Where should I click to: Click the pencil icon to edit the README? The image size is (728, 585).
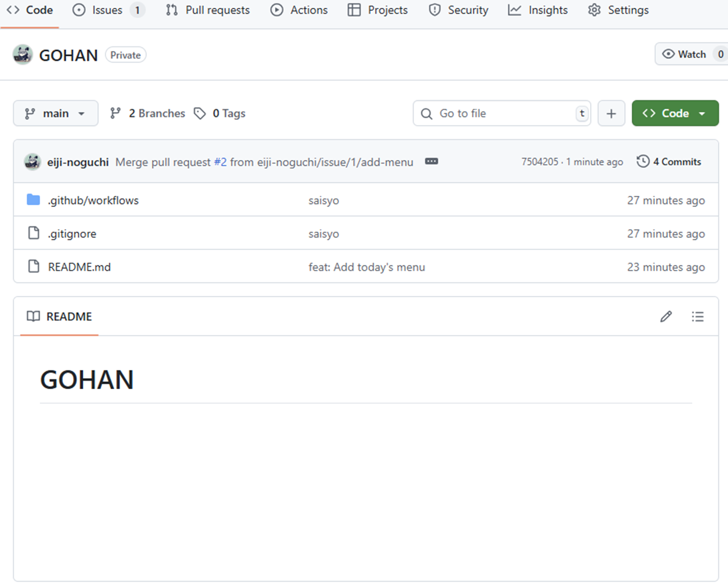tap(666, 316)
